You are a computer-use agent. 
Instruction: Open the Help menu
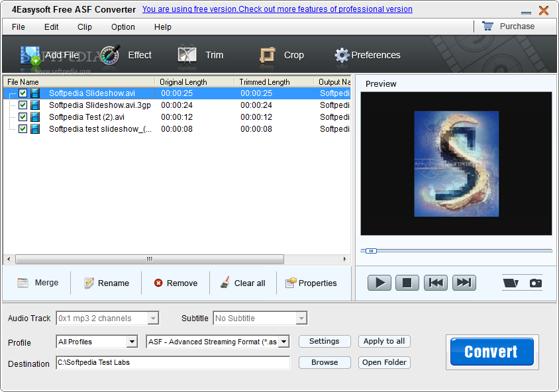[x=162, y=27]
